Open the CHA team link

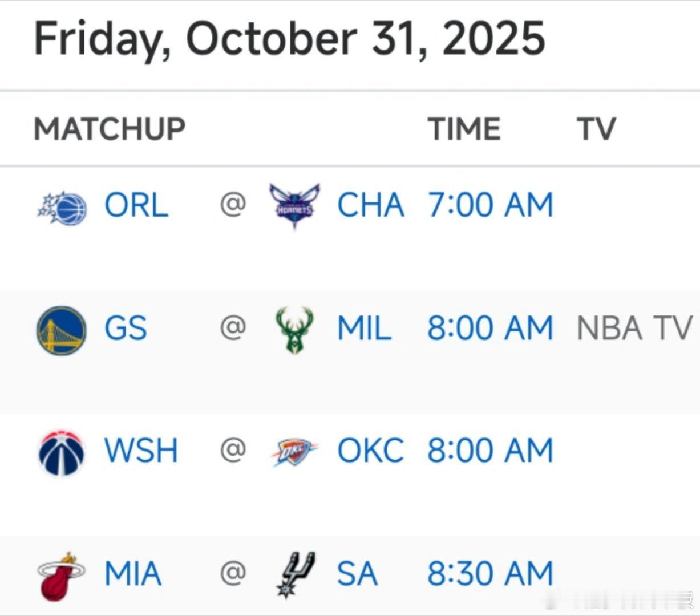point(370,205)
